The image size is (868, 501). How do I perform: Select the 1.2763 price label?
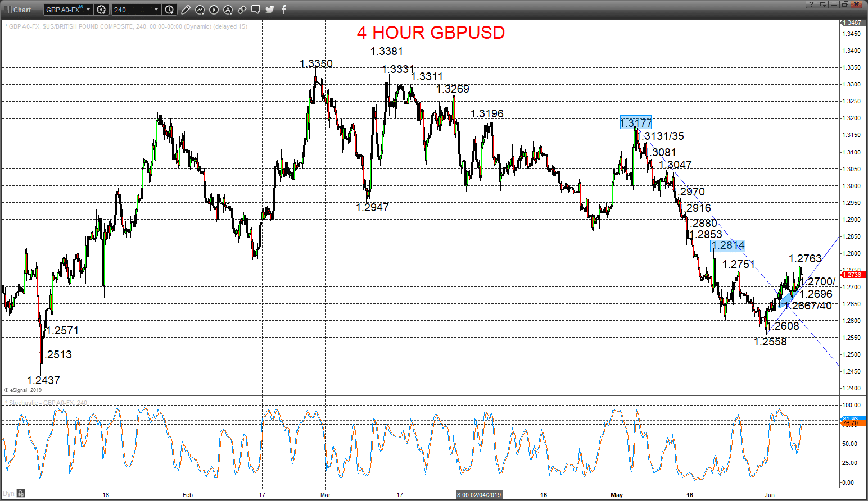805,258
